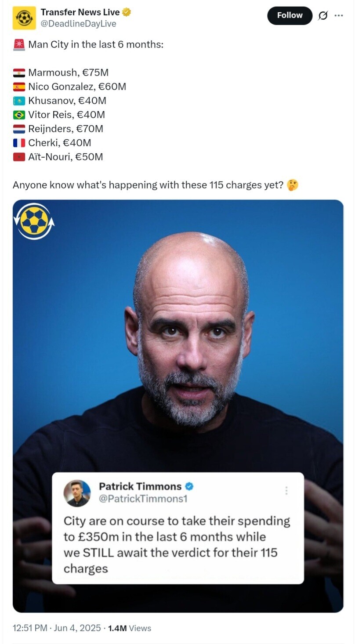The height and width of the screenshot is (644, 355).
Task: Click the football logo watermark on the image
Action: 34,221
